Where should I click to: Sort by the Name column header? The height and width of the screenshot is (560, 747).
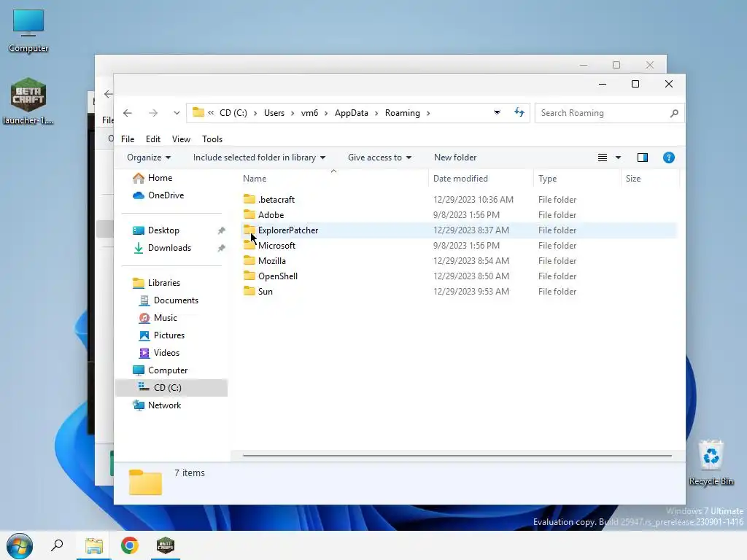click(x=333, y=179)
